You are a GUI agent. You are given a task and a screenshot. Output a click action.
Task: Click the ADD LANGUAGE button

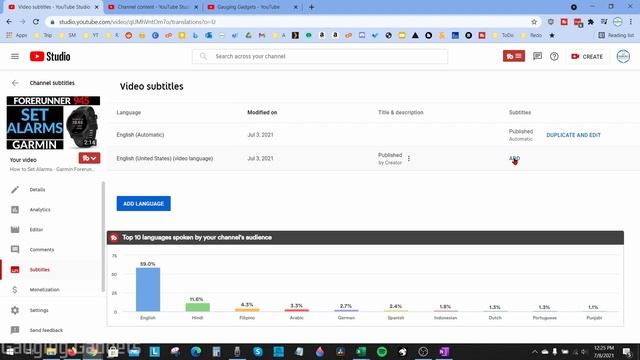(x=144, y=204)
